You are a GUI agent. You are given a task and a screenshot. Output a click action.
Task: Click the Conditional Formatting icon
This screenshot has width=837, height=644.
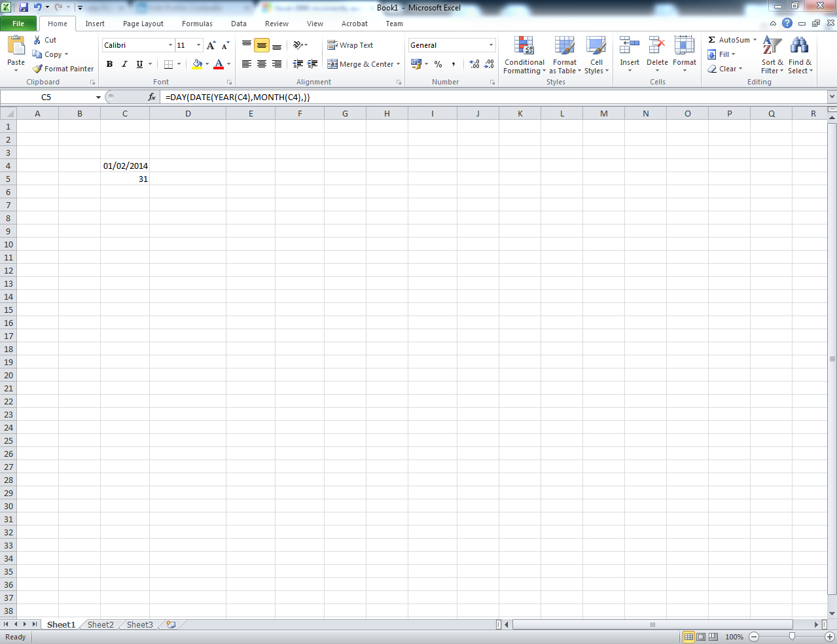(x=524, y=46)
